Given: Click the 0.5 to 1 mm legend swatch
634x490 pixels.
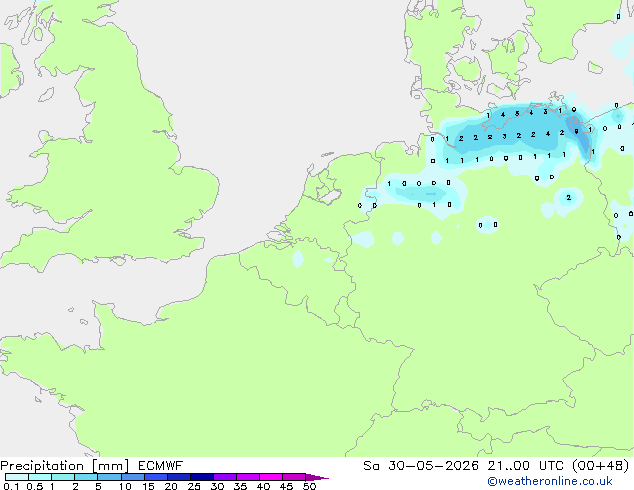Looking at the screenshot, I should coord(40,477).
